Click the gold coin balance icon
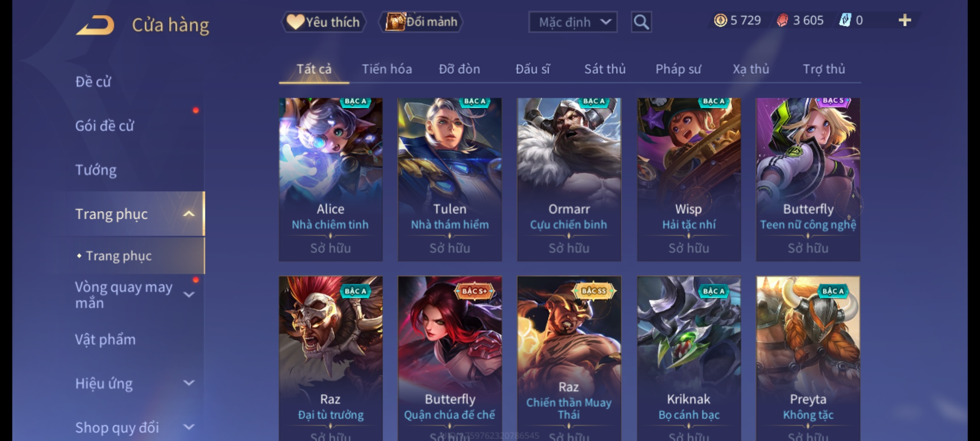 click(720, 20)
